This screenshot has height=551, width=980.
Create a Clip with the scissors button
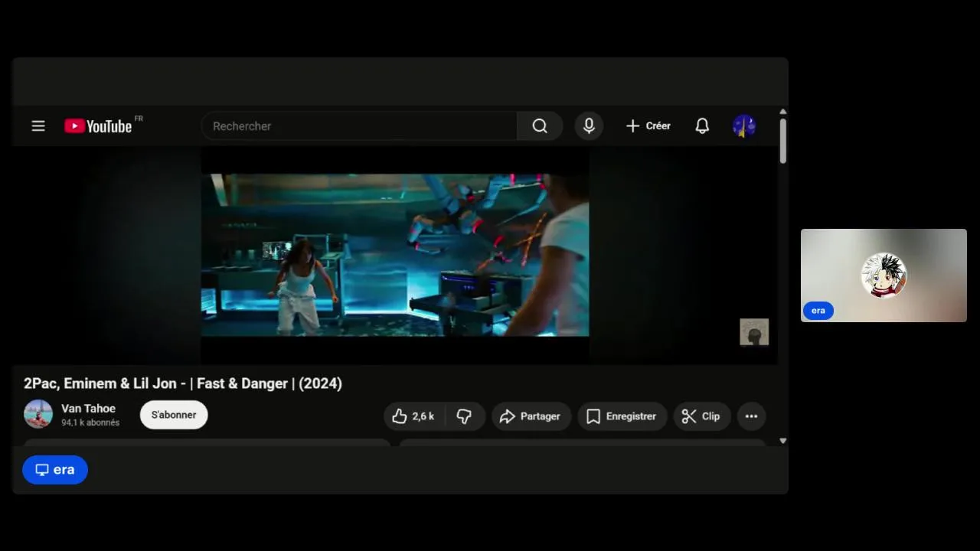pyautogui.click(x=702, y=416)
